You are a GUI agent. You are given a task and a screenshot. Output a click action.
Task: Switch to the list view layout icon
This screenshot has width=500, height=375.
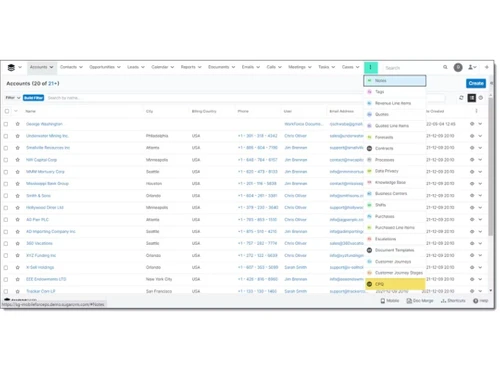tap(471, 98)
